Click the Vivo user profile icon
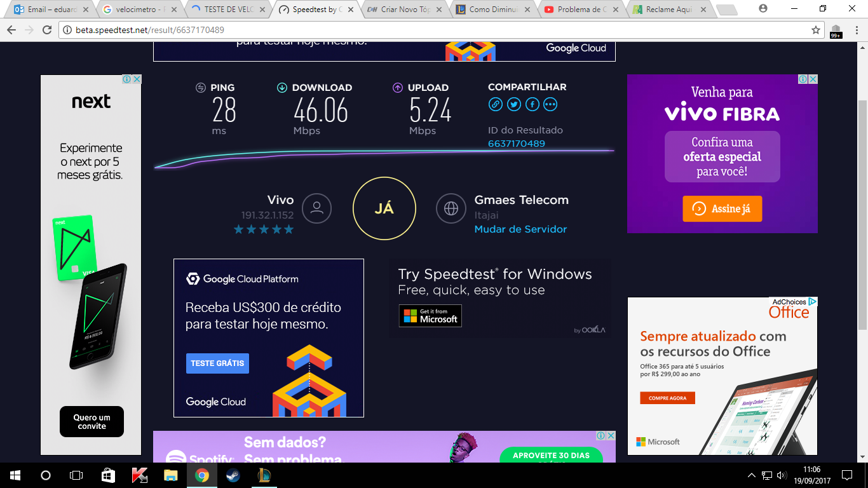The image size is (868, 488). [316, 208]
